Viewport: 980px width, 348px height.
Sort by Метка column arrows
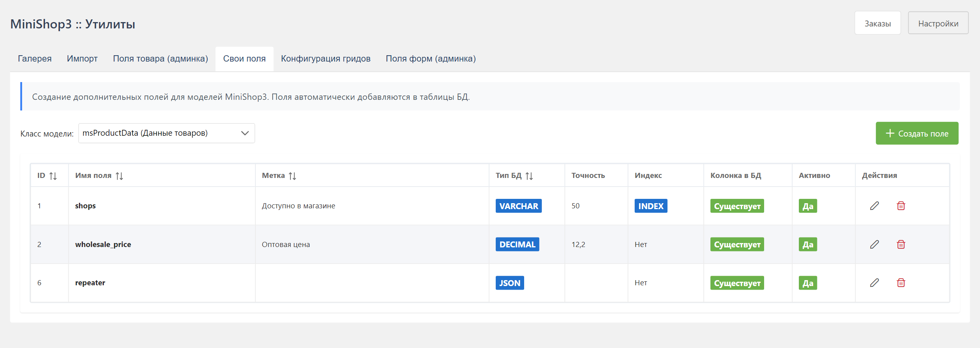point(292,176)
